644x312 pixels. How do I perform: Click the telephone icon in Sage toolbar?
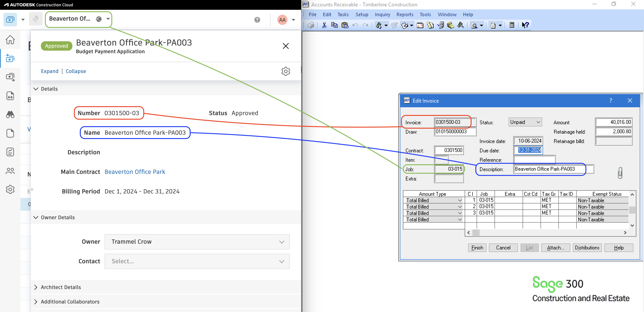click(450, 25)
